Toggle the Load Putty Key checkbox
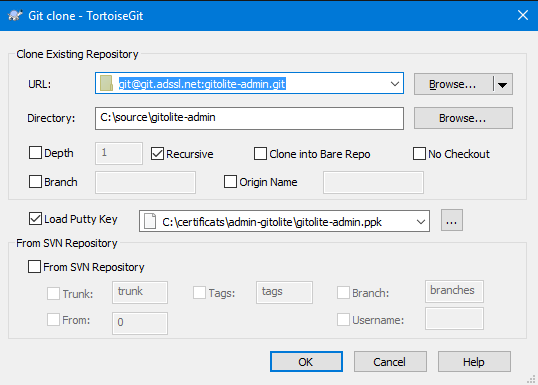The width and height of the screenshot is (538, 385). click(x=35, y=219)
